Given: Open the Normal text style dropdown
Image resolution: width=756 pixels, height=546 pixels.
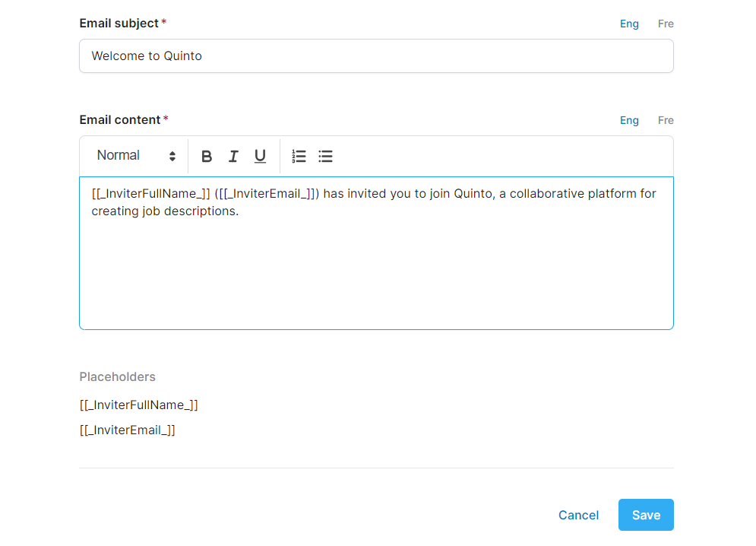Looking at the screenshot, I should [136, 156].
